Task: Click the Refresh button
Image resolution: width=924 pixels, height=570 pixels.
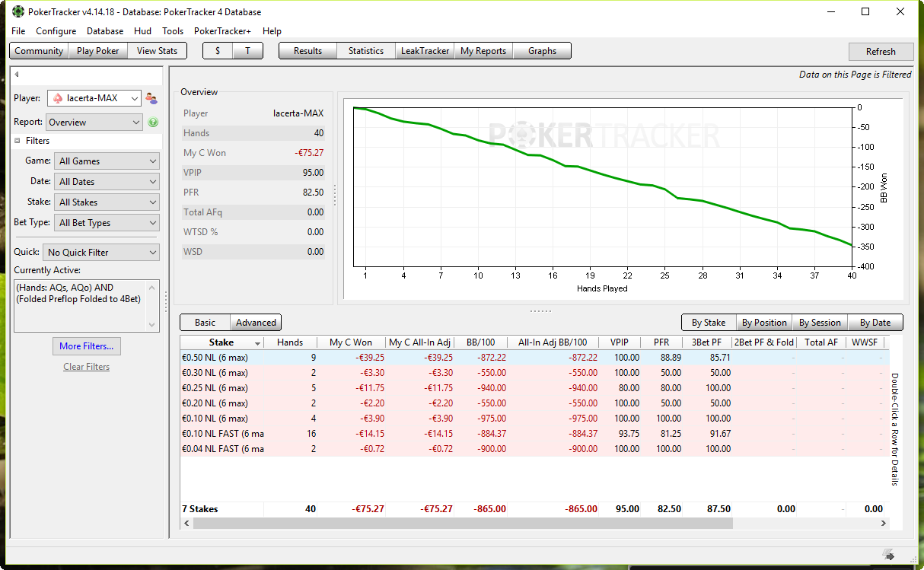Action: pos(881,52)
